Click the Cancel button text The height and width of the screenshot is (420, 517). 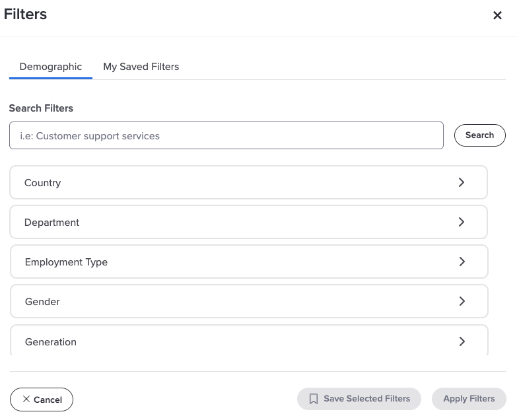pyautogui.click(x=48, y=400)
